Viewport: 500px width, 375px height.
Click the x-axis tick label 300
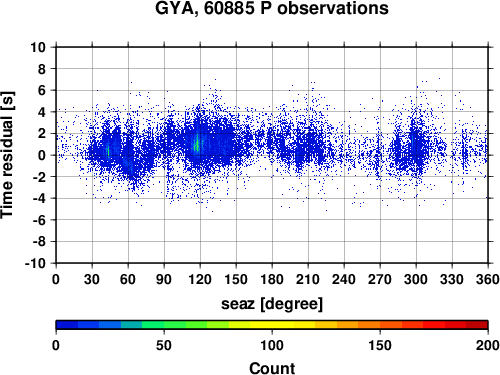416,279
